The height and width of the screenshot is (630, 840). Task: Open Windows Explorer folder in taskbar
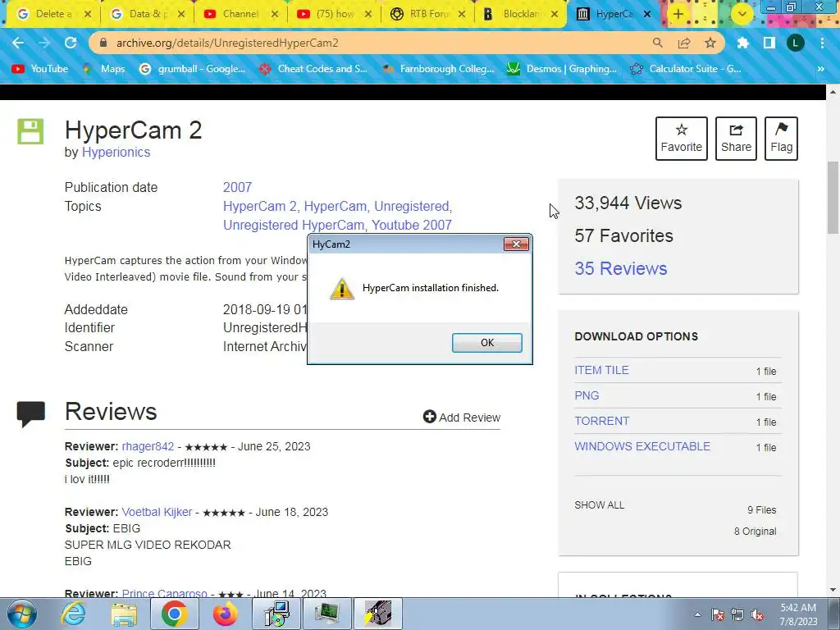(124, 614)
